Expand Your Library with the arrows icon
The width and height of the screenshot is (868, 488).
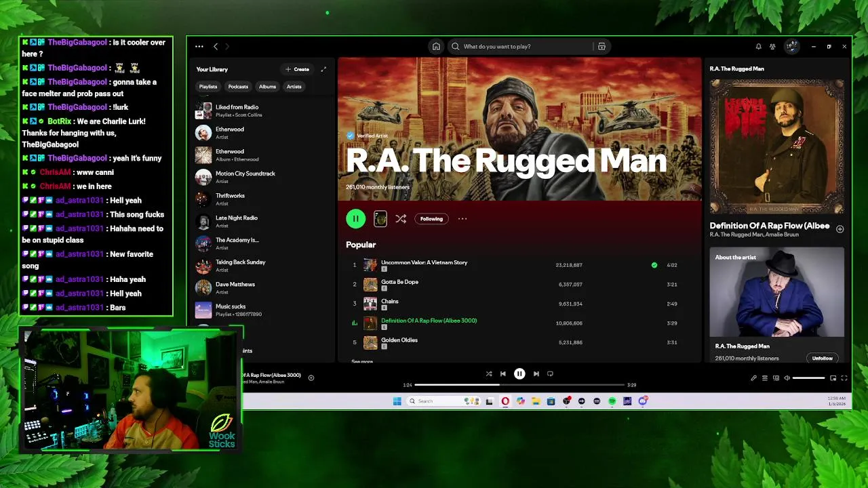pyautogui.click(x=323, y=69)
